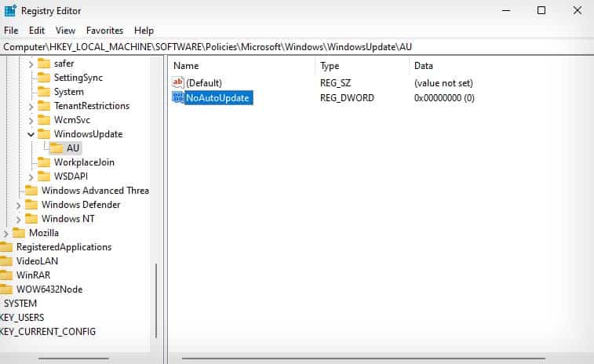
Task: Select the VideoLAN key
Action: [x=37, y=261]
